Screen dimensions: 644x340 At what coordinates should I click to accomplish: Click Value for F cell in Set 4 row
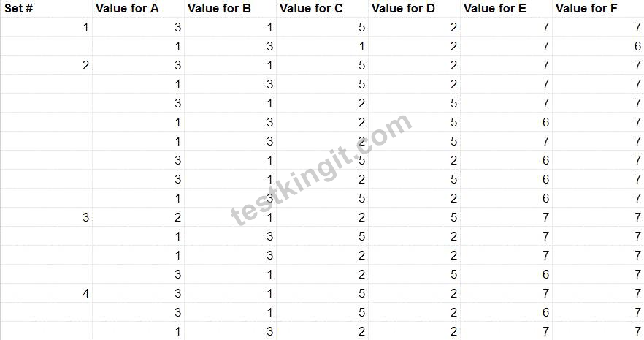(598, 293)
